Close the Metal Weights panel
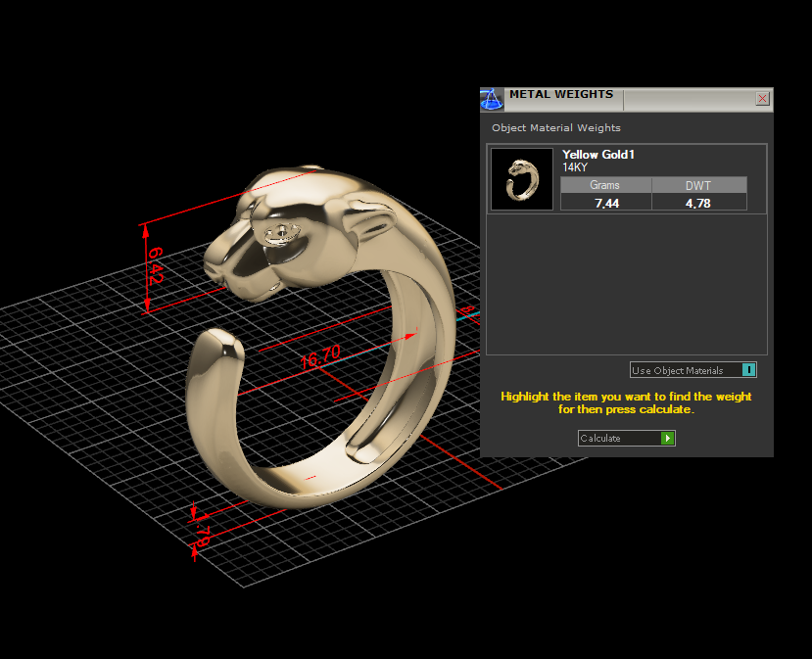The width and height of the screenshot is (812, 659). click(762, 98)
